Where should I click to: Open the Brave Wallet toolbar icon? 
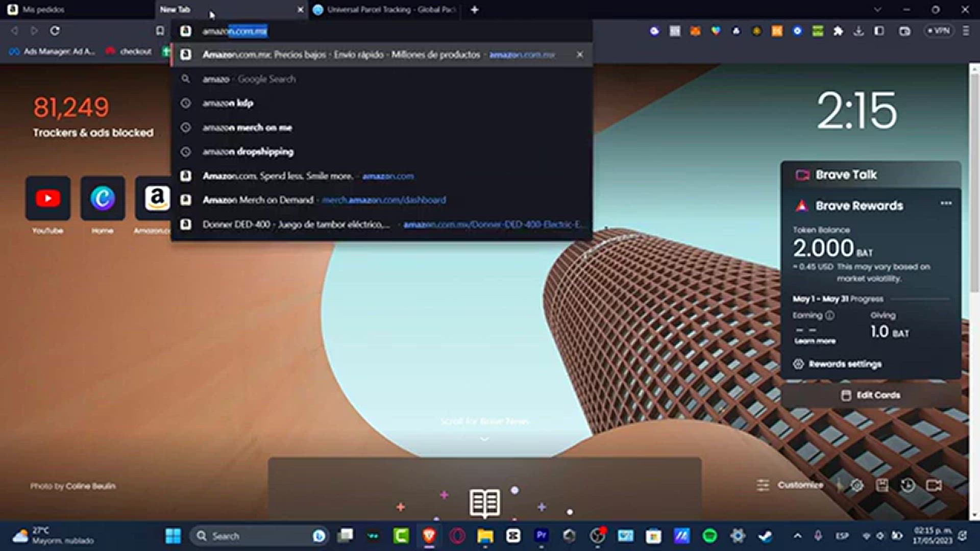click(x=904, y=31)
